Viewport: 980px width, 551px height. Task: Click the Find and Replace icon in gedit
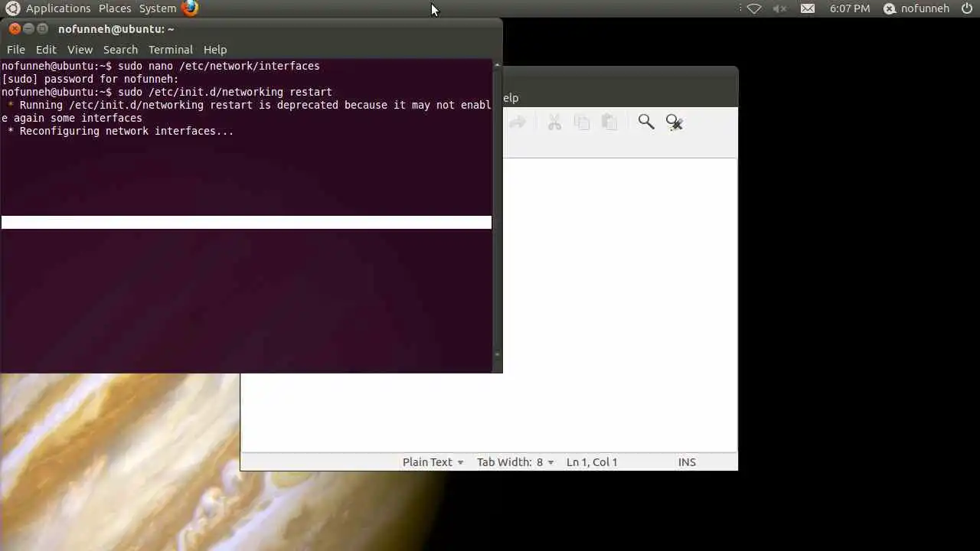(675, 122)
